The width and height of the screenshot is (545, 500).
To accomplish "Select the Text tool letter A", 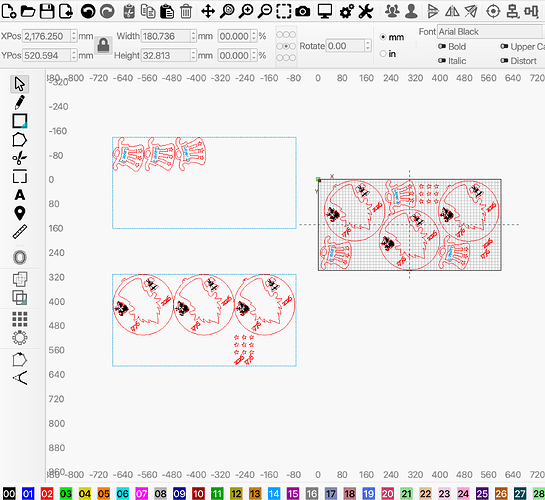I will (20, 195).
